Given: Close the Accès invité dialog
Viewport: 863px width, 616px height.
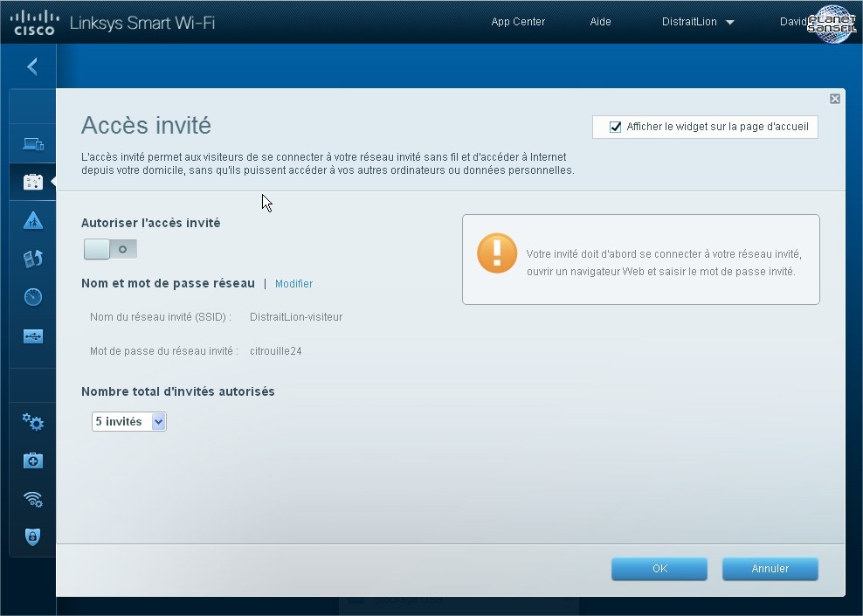Looking at the screenshot, I should coord(835,99).
